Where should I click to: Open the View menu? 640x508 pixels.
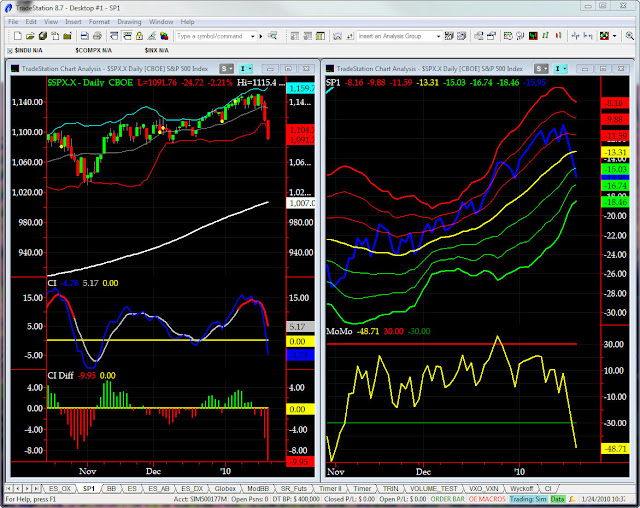[51, 22]
